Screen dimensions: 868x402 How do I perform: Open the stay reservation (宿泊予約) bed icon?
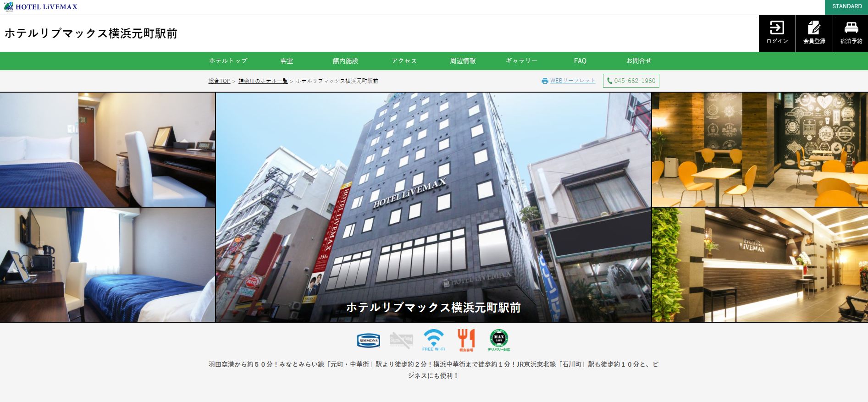click(x=851, y=33)
